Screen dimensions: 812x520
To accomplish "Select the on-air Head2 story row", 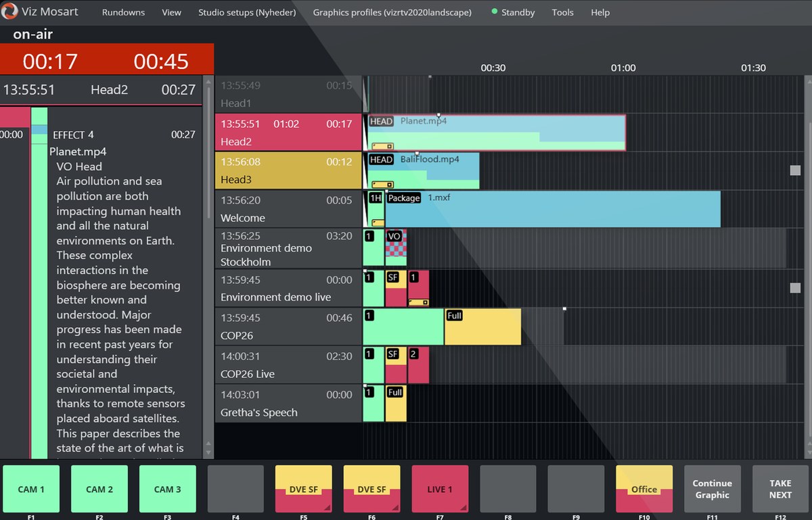I will click(x=288, y=133).
